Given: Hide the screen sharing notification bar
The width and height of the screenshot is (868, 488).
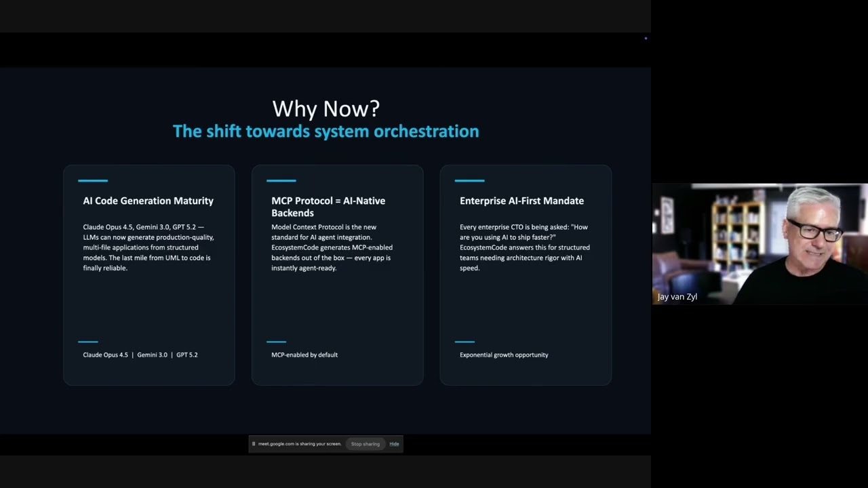Looking at the screenshot, I should click(394, 444).
